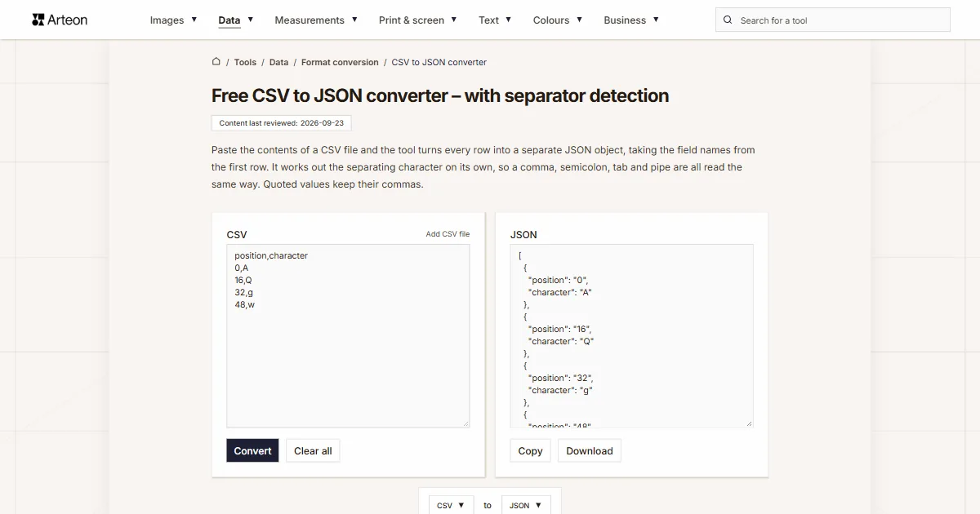Click the page heading 'Free CSV to JSON converter'
980x514 pixels.
[x=440, y=95]
